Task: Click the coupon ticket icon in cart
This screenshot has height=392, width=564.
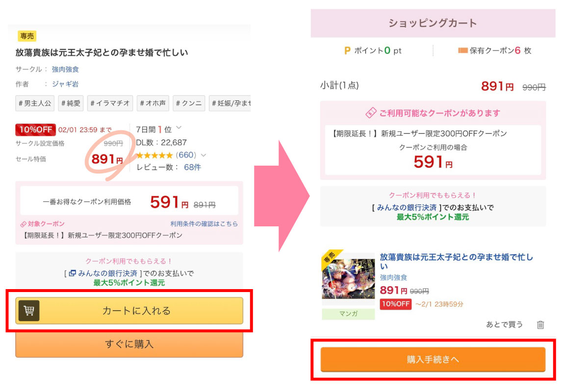Action: (371, 113)
